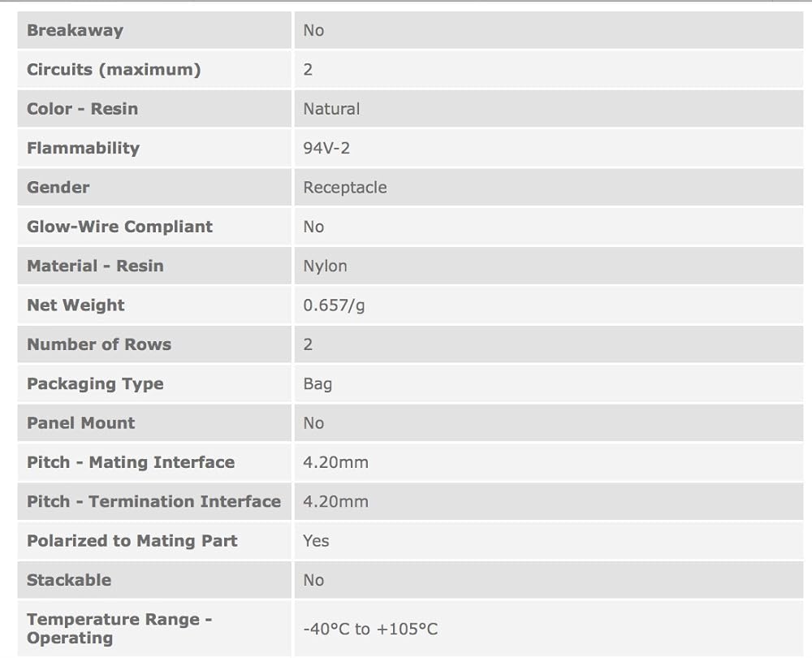Select the Nylon material value

325,266
